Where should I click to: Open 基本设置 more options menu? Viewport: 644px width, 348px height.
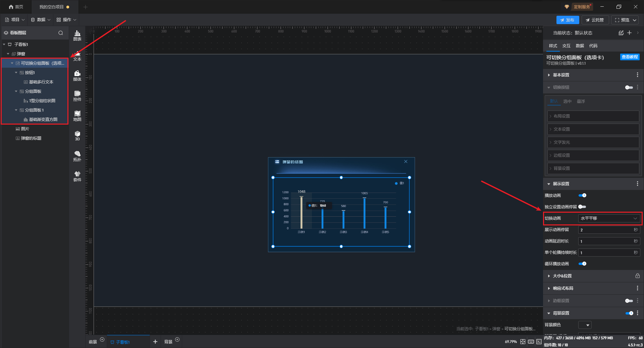coord(637,75)
